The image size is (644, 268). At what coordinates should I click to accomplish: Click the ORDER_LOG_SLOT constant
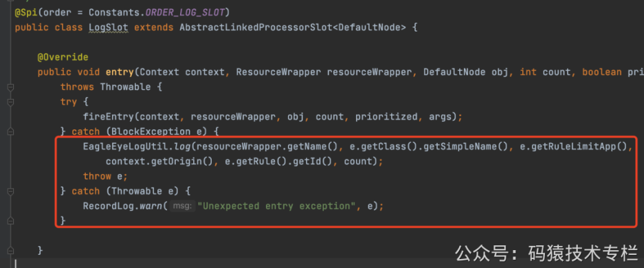click(185, 13)
